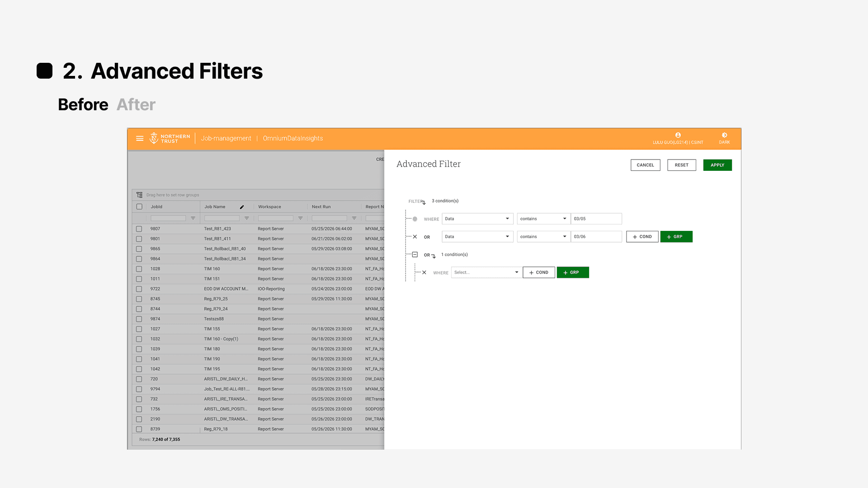The image size is (868, 488).
Task: Collapse the nested OR group
Action: pos(415,254)
